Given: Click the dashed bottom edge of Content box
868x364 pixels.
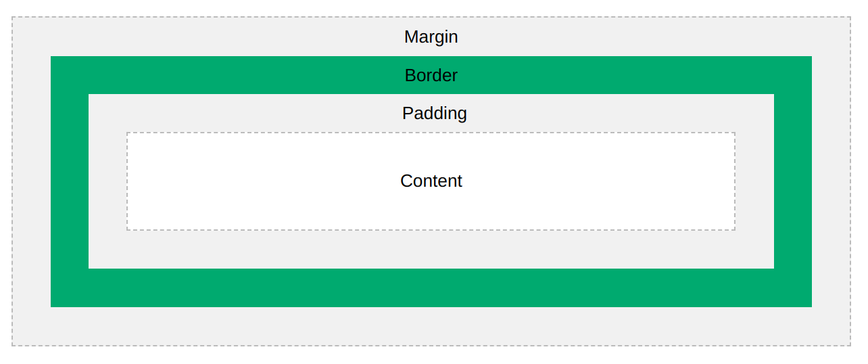Looking at the screenshot, I should [431, 230].
